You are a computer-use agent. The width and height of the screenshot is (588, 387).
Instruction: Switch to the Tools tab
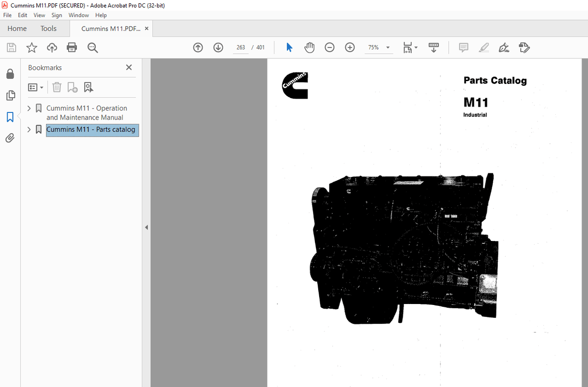48,28
